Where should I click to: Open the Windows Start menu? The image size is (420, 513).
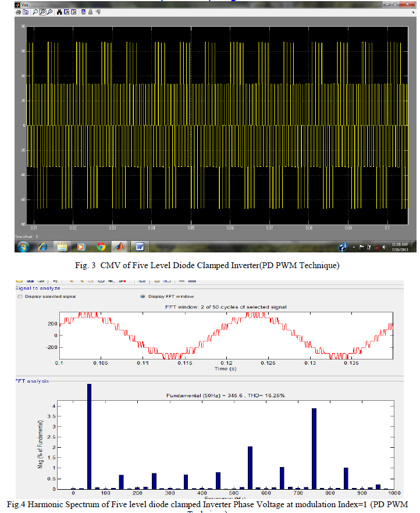coord(23,247)
